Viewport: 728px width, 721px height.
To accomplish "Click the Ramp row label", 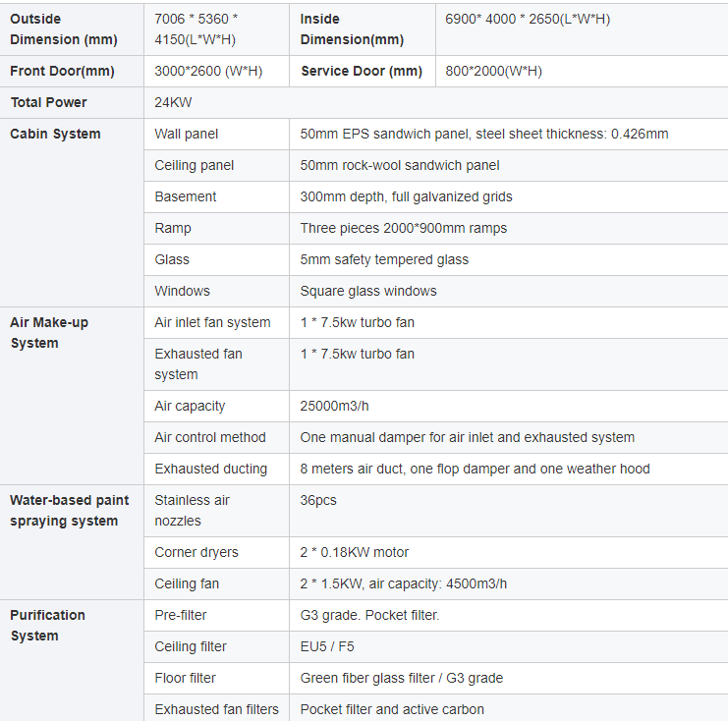I will coord(173,228).
